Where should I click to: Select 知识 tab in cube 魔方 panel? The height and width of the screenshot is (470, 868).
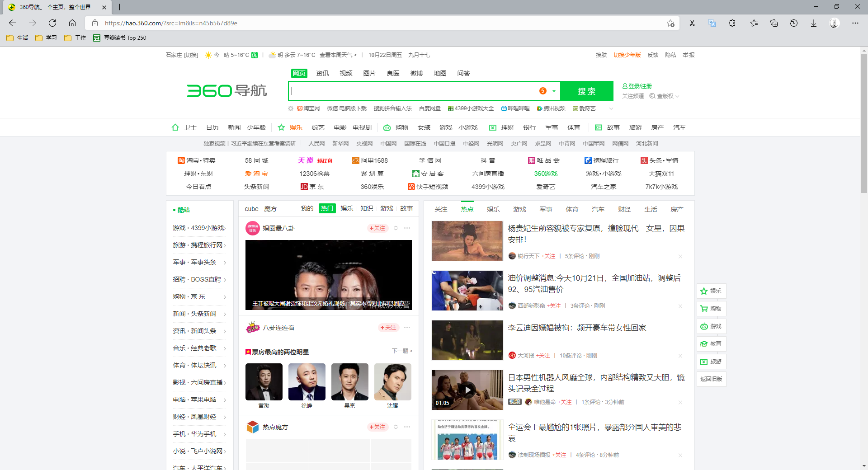click(367, 208)
